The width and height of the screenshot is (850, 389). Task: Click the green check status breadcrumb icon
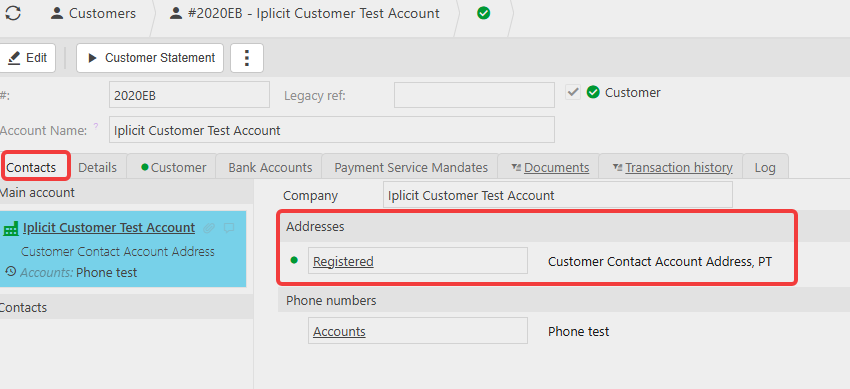point(484,14)
